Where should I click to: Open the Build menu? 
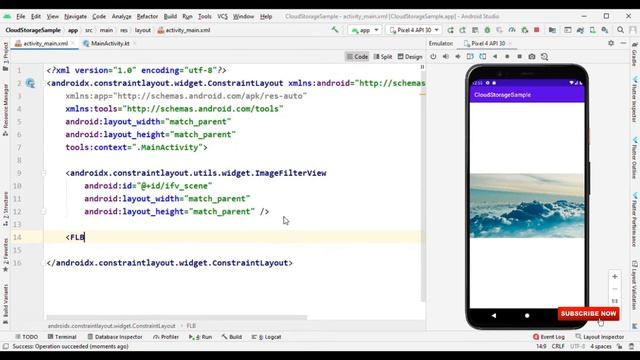(170, 16)
